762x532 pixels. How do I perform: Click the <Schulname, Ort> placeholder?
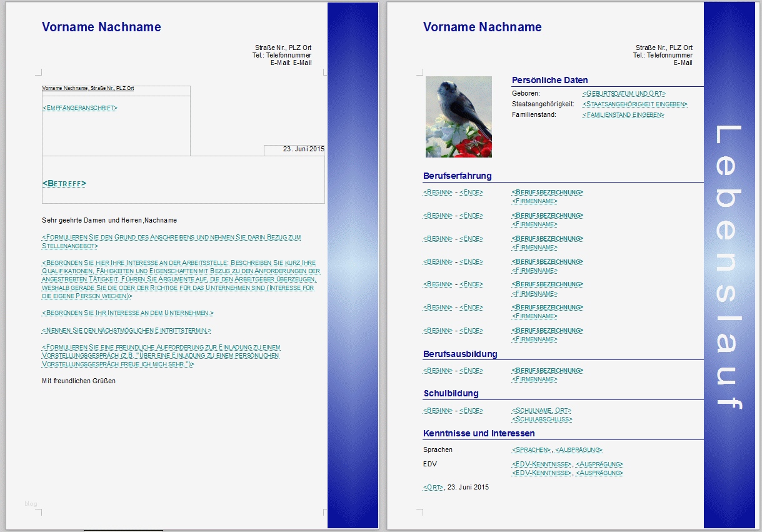click(541, 410)
